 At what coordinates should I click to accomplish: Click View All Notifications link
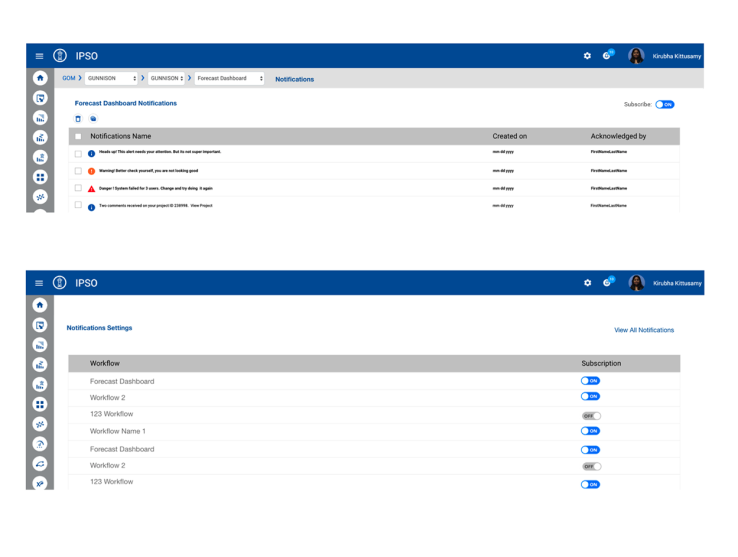click(644, 330)
